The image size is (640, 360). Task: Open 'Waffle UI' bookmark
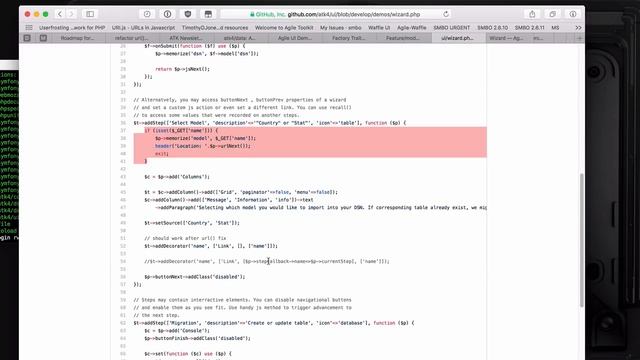pos(379,28)
